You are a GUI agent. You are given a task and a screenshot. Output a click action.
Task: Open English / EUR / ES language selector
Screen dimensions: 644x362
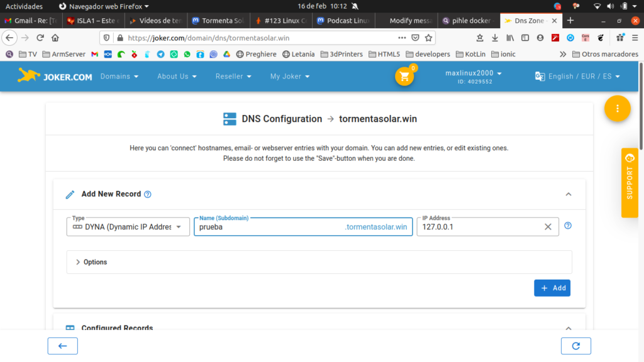click(577, 76)
